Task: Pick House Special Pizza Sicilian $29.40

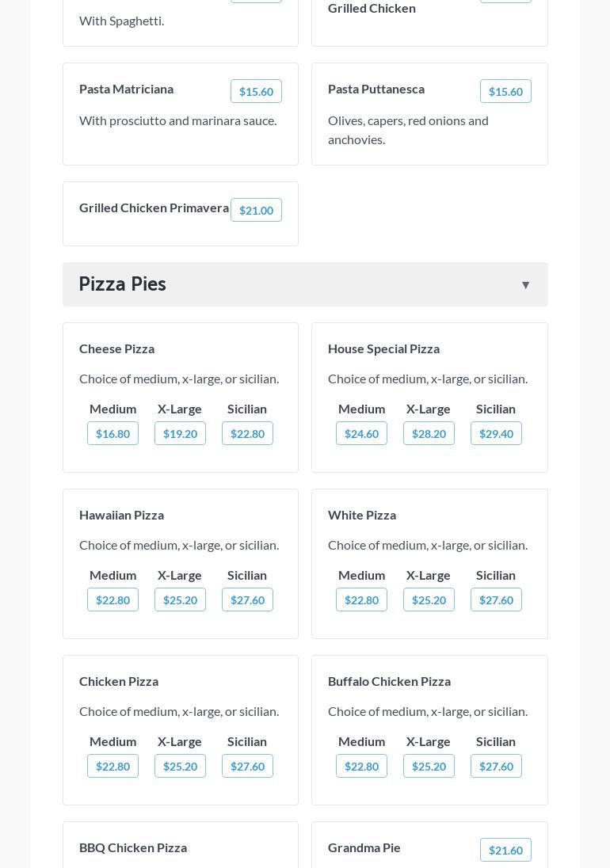Action: pos(496,433)
